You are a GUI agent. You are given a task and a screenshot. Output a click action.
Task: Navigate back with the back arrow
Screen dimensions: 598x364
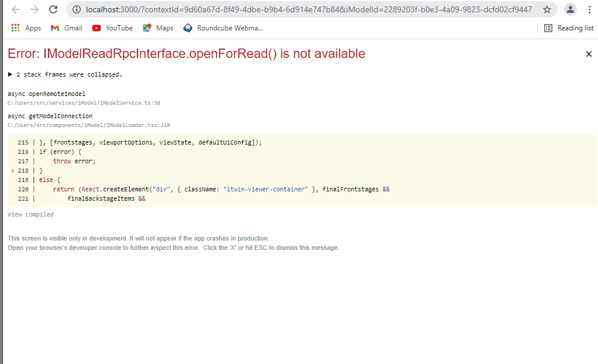point(15,9)
